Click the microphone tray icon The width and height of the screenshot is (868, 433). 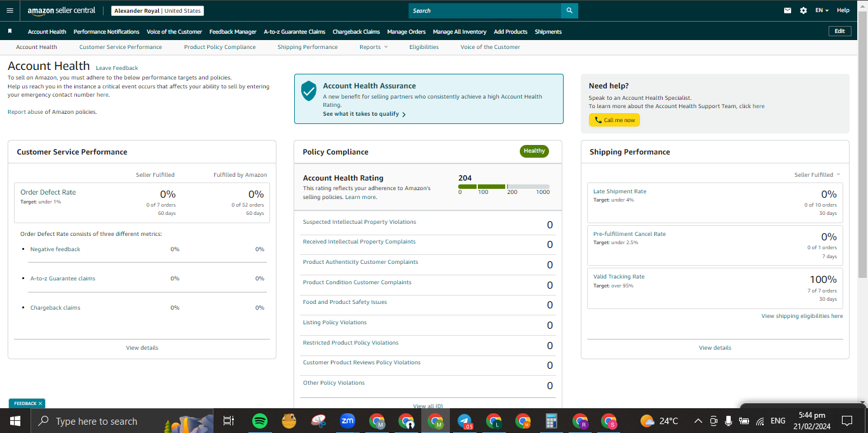coord(728,421)
